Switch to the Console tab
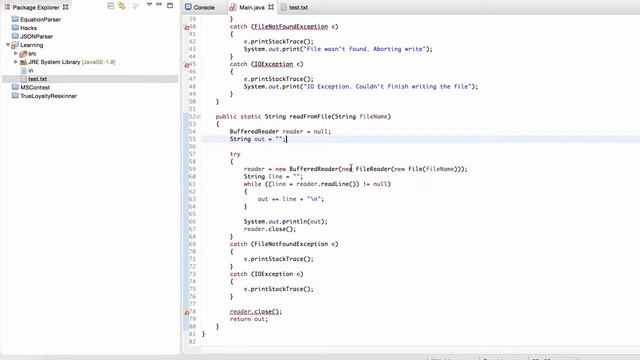This screenshot has height=360, width=640. 200,7
